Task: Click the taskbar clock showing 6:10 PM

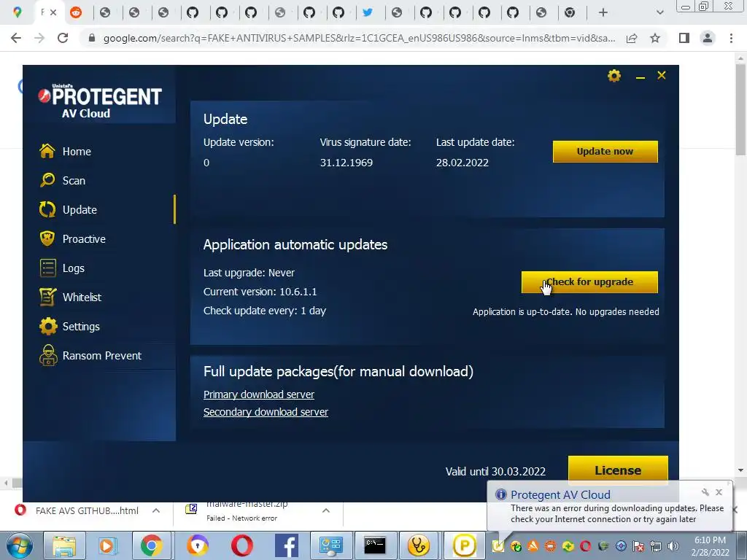Action: (x=710, y=546)
